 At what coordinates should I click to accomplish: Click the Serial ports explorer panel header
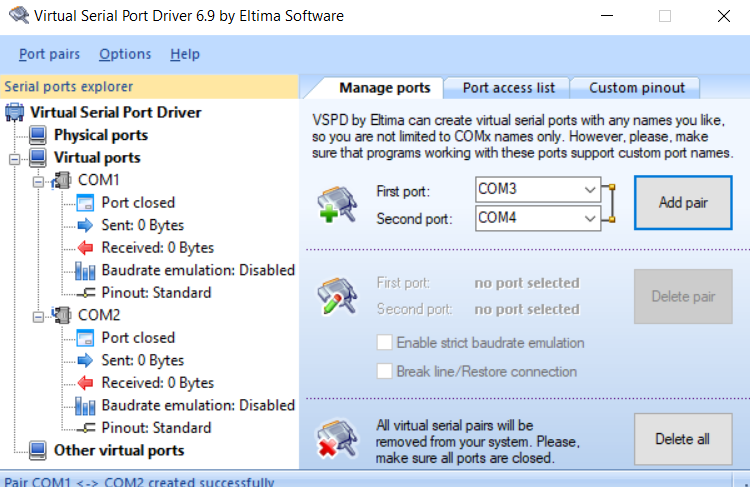tap(149, 87)
